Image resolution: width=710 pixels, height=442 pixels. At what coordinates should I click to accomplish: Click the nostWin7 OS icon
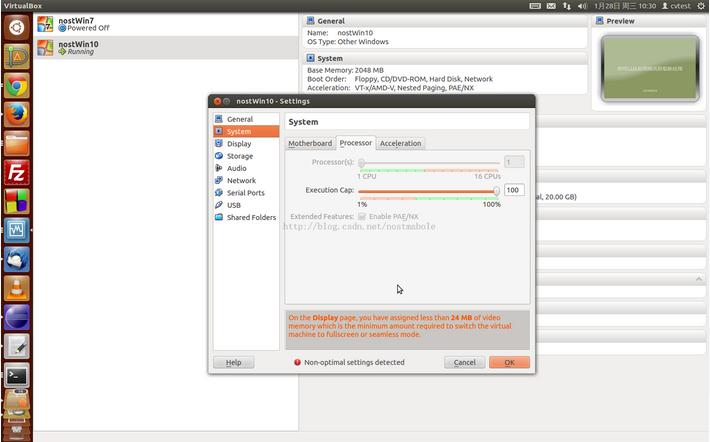coord(45,24)
